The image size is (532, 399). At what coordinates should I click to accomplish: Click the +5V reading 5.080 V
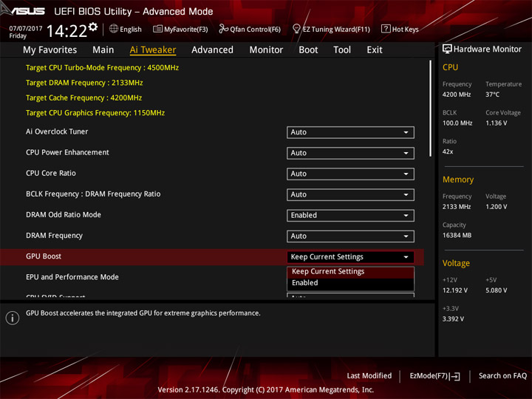tap(497, 290)
